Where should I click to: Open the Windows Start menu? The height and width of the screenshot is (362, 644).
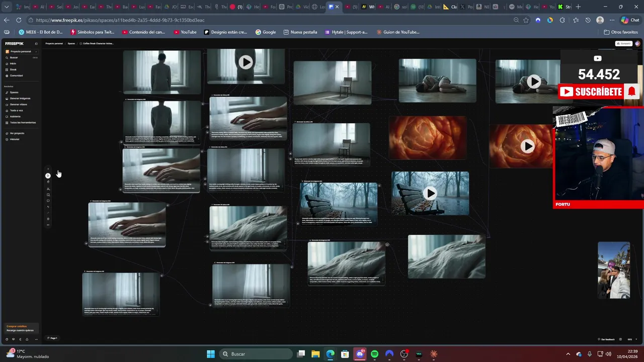point(211,354)
